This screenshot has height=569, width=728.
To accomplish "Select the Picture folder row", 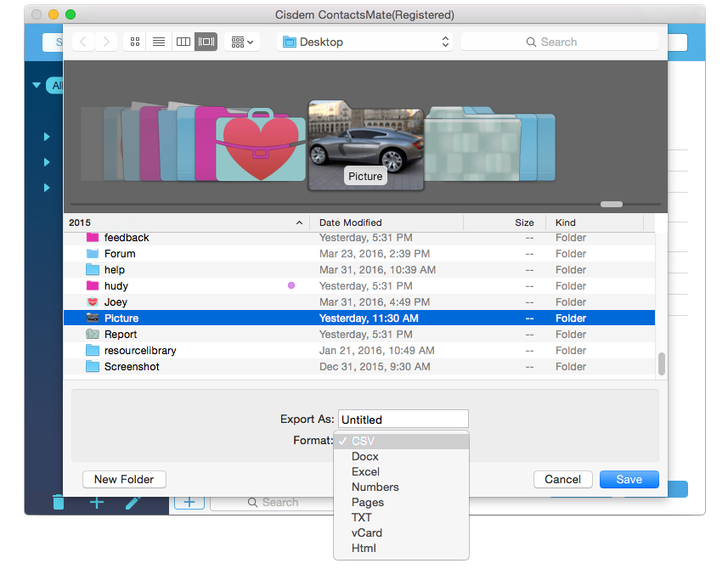I will point(359,318).
